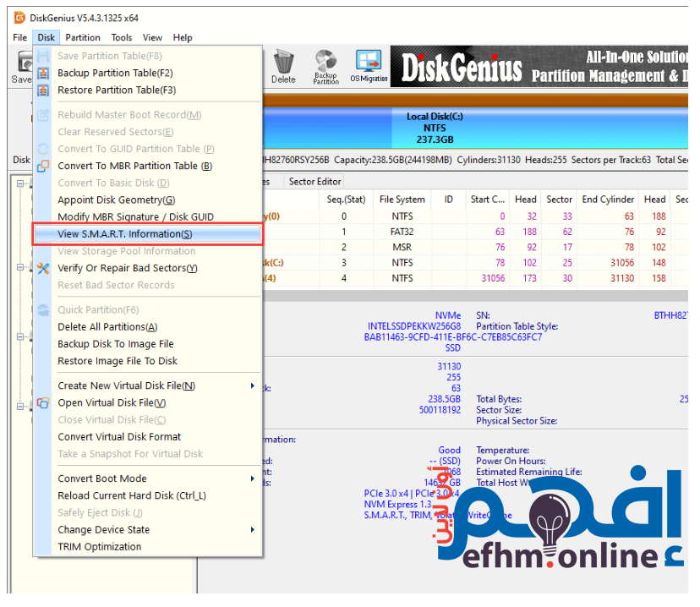Select View S.M.A.R.T. Information menu entry
Screen dimensions: 700x607
pyautogui.click(x=124, y=234)
